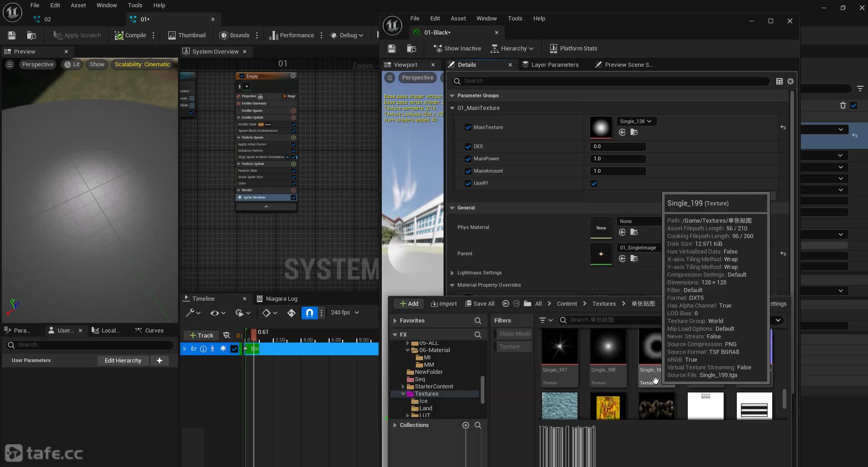Open key interpolation diamond menu
The width and height of the screenshot is (868, 467).
tap(270, 313)
